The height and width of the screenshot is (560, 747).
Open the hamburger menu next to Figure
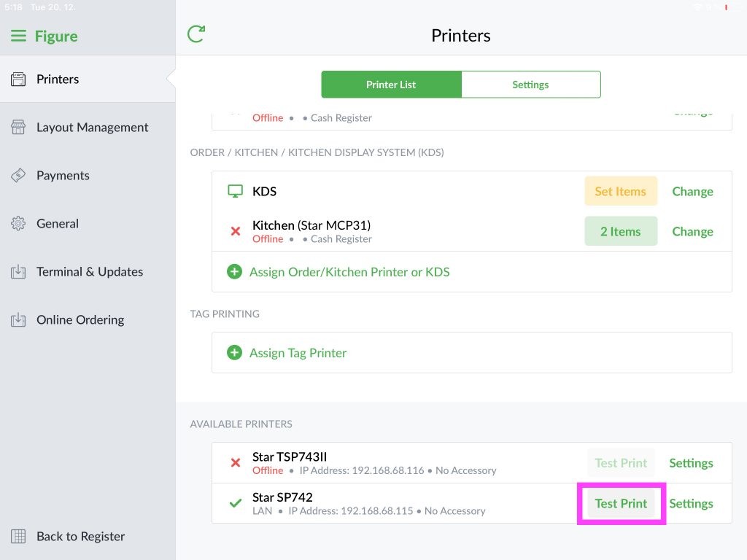point(18,36)
